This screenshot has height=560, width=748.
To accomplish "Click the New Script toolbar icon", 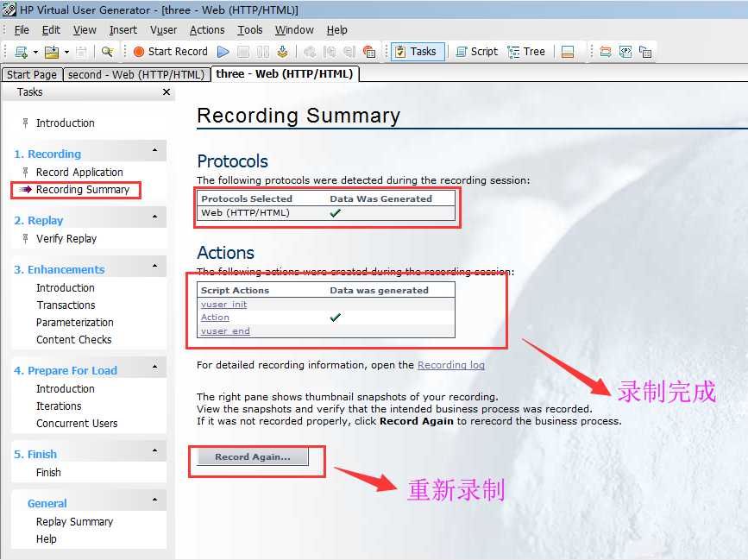I will (21, 52).
